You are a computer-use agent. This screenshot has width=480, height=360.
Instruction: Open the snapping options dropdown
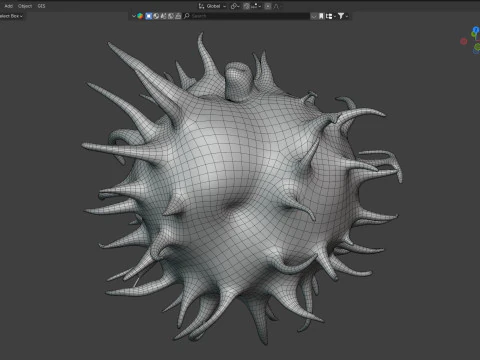pyautogui.click(x=256, y=6)
